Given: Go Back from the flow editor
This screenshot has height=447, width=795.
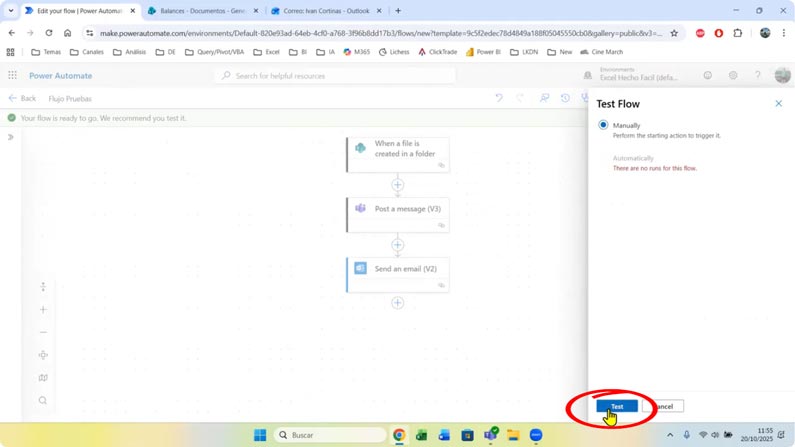Looking at the screenshot, I should pos(22,98).
